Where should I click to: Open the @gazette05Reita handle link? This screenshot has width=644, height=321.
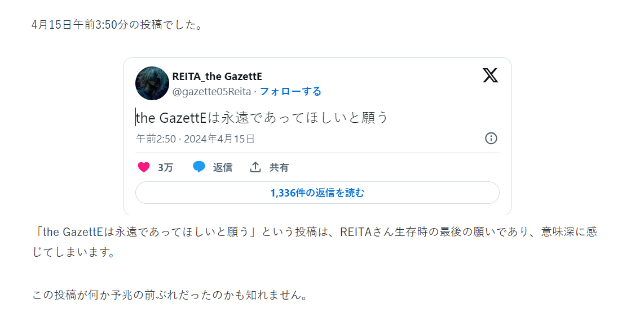212,91
